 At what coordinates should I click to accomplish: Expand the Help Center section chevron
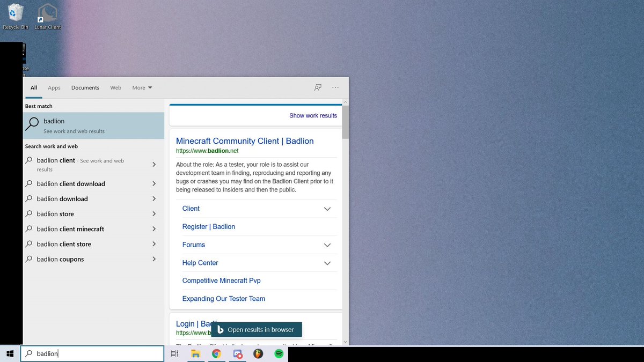click(327, 263)
